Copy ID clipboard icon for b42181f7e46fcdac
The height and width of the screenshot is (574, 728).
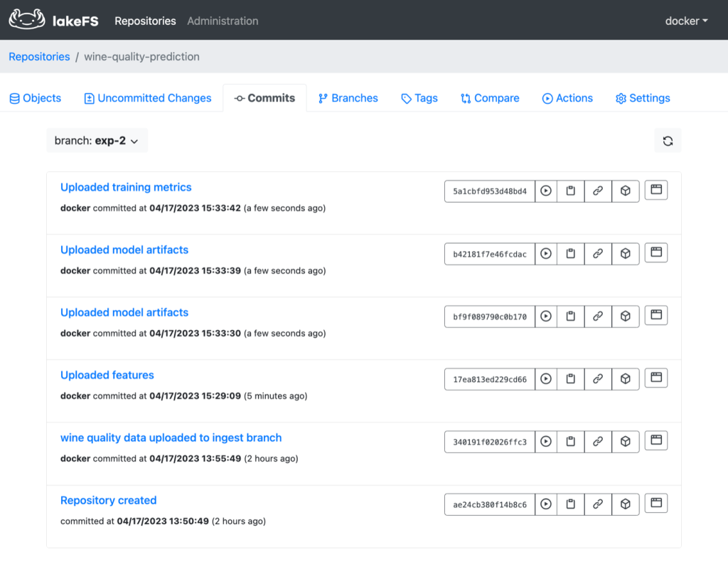571,254
